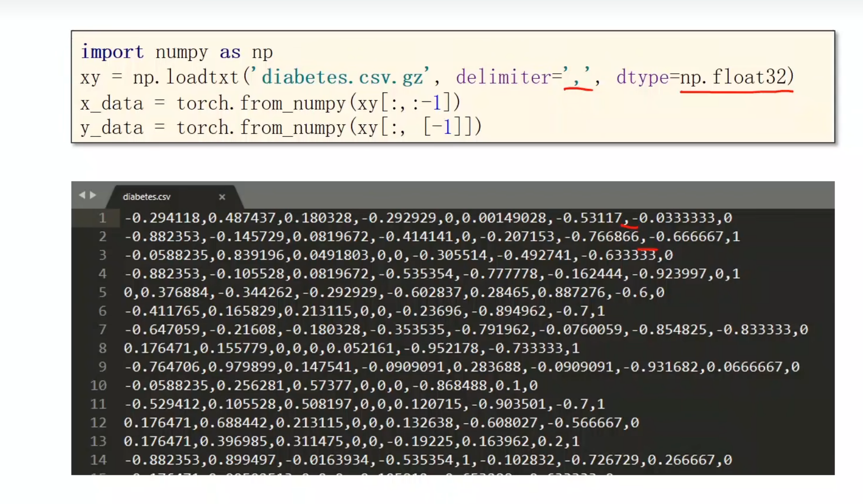Click line number 1 in gutter
863x504 pixels.
click(x=103, y=218)
